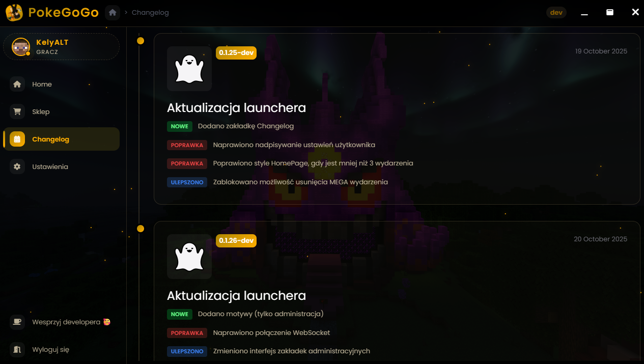Open Ustawienia via the gear icon
644x364 pixels.
coord(17,166)
